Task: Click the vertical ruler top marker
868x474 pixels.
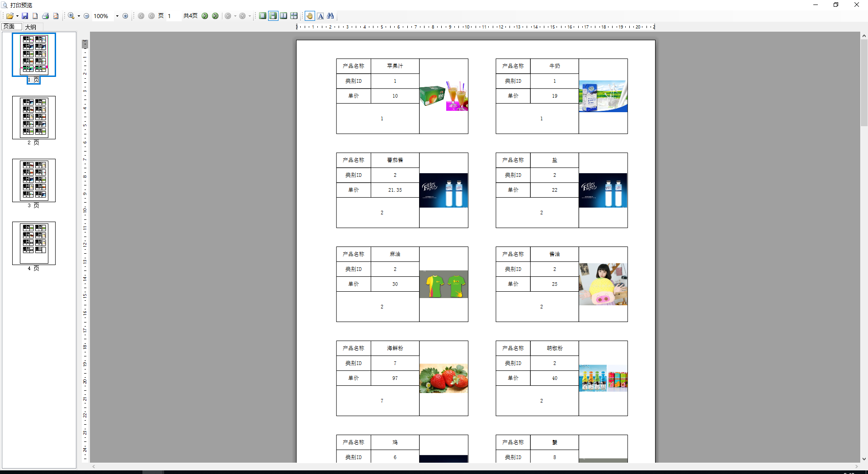Action: pos(85,44)
